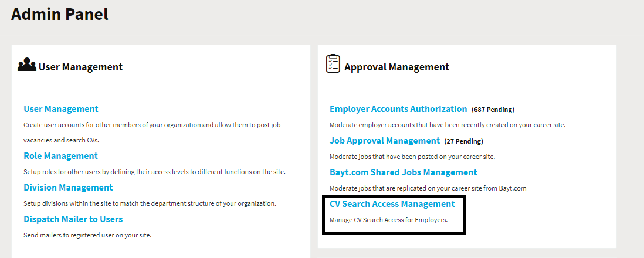The width and height of the screenshot is (644, 258).
Task: Click 'Setup divisions within the site' description
Action: click(150, 203)
